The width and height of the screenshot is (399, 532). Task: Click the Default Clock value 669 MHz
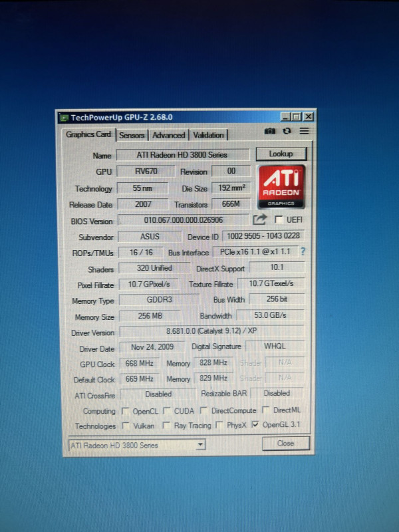coord(140,378)
